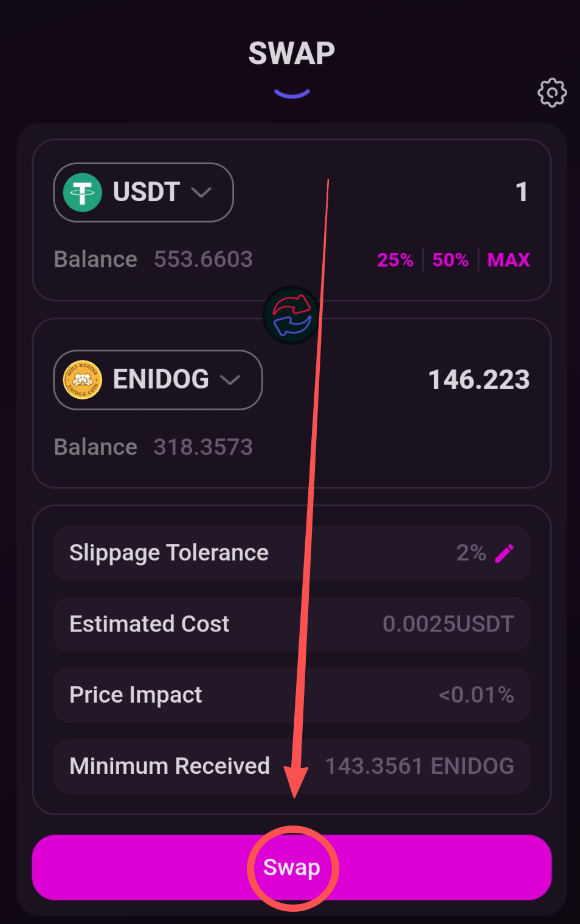This screenshot has width=580, height=924.
Task: Use the MAX balance amount
Action: tap(508, 260)
